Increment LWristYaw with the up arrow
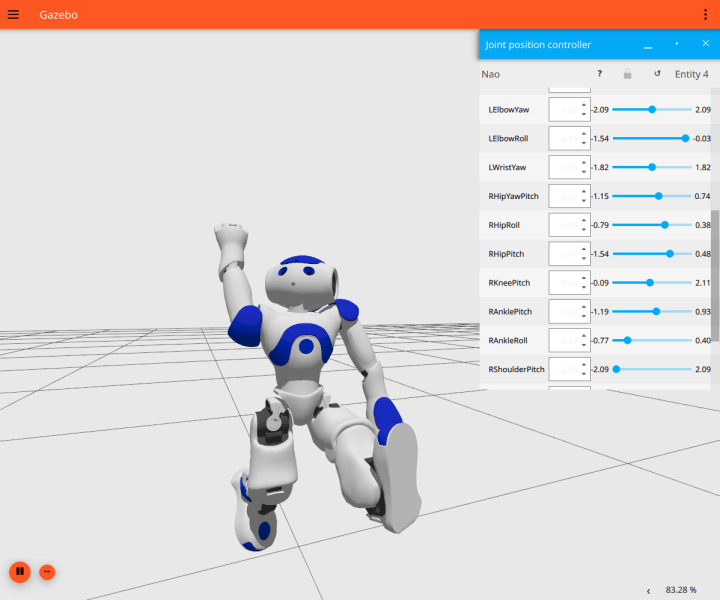The width and height of the screenshot is (720, 600). 584,163
